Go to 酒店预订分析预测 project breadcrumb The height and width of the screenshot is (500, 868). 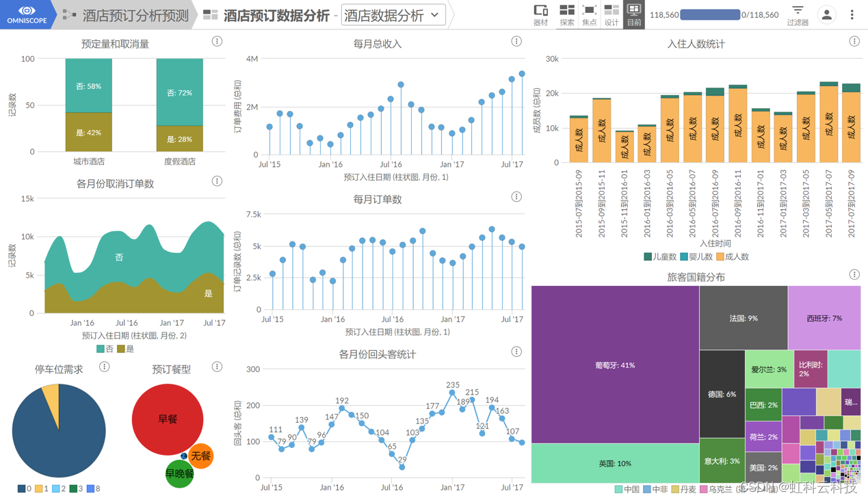coord(135,15)
